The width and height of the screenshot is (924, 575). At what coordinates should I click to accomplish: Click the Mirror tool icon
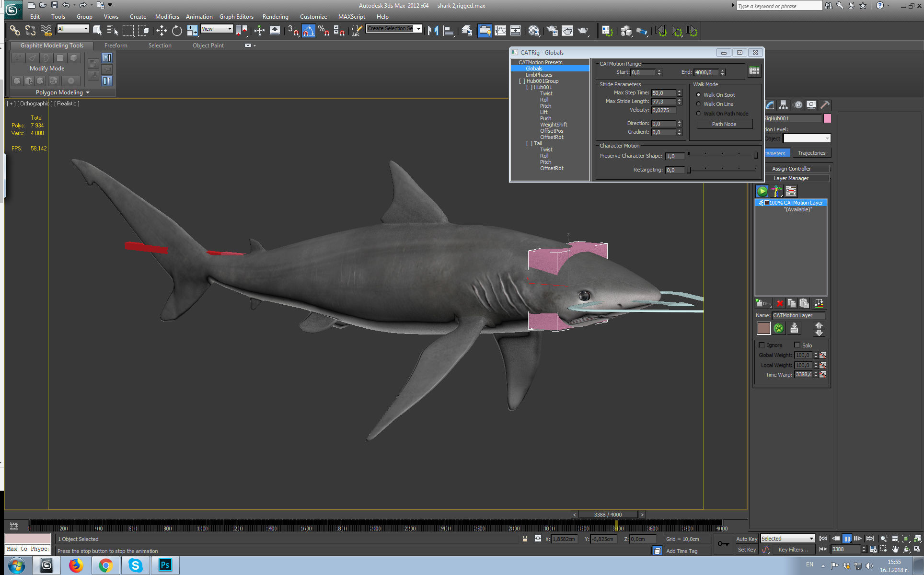click(433, 31)
